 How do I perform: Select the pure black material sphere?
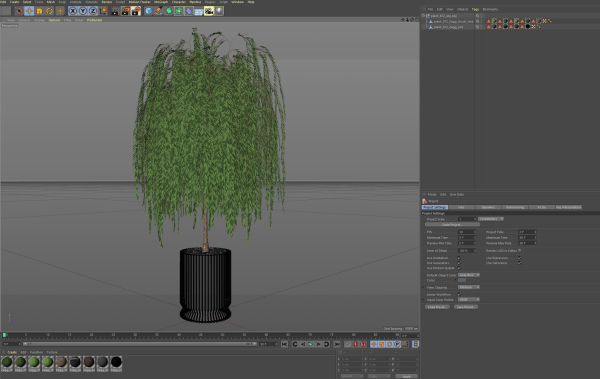click(116, 362)
